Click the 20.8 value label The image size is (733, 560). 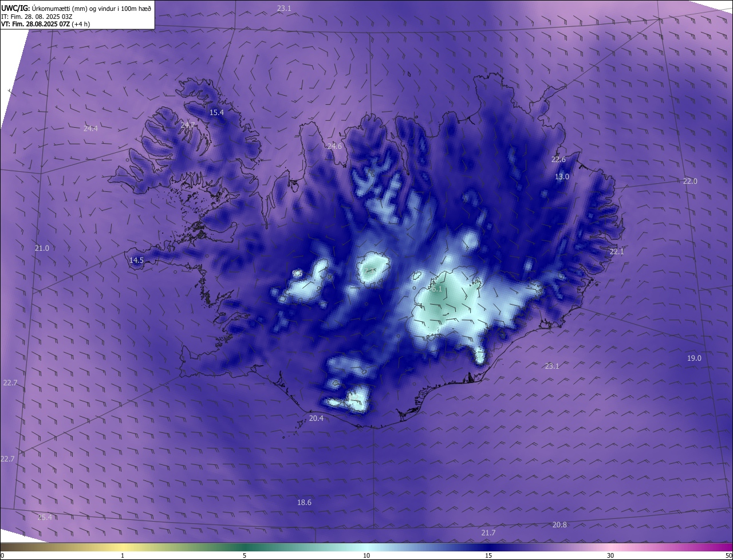tap(559, 524)
